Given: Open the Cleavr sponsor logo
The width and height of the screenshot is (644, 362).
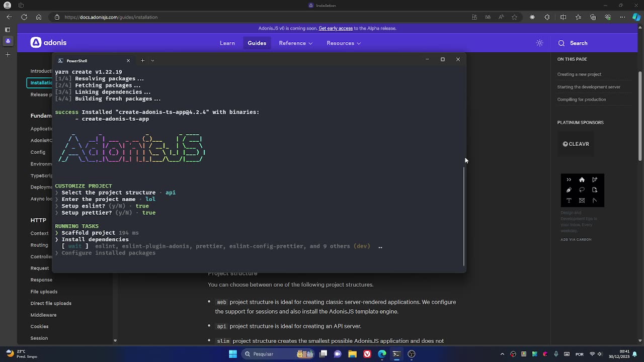Looking at the screenshot, I should pyautogui.click(x=576, y=144).
